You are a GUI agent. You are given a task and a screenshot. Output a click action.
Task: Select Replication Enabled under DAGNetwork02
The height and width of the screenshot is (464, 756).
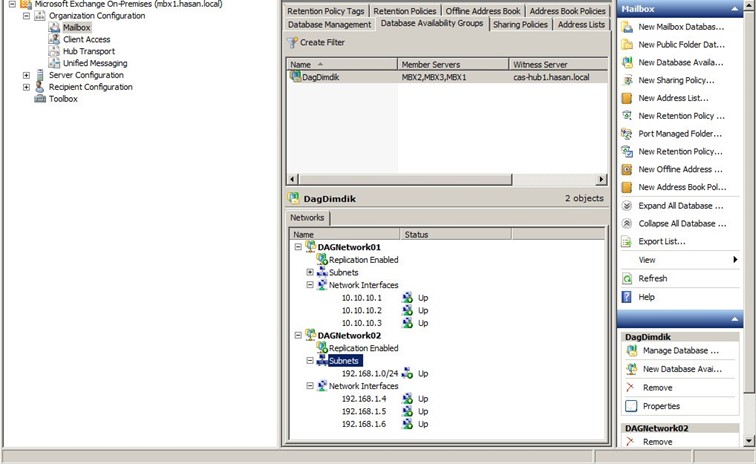tap(364, 348)
